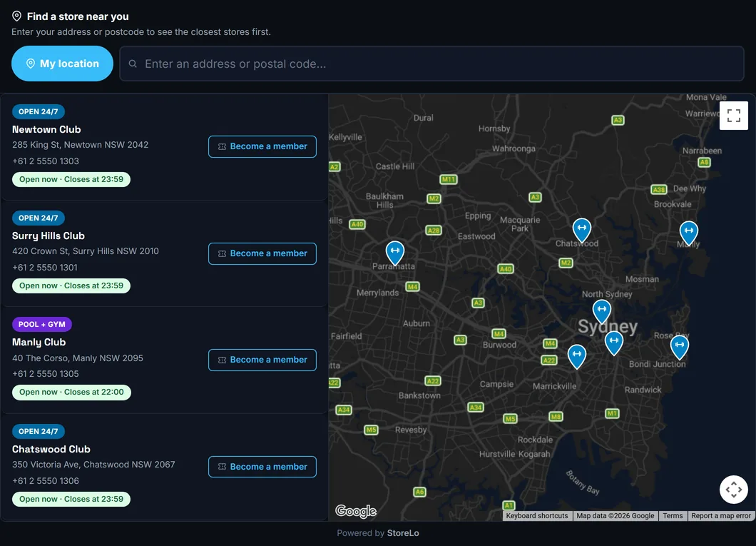756x546 pixels.
Task: Click the Surry Hills Club name
Action: pos(48,236)
